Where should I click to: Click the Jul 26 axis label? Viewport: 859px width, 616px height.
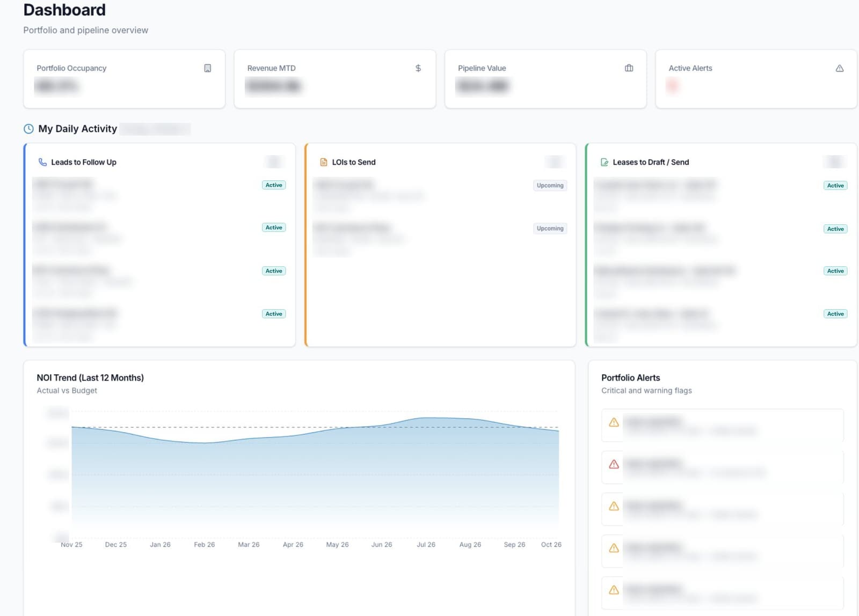point(426,545)
